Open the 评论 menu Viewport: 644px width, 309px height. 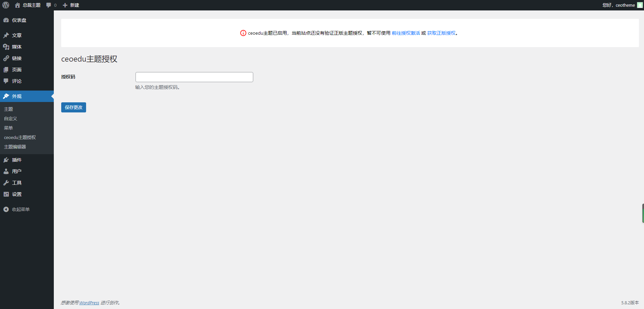click(27, 81)
